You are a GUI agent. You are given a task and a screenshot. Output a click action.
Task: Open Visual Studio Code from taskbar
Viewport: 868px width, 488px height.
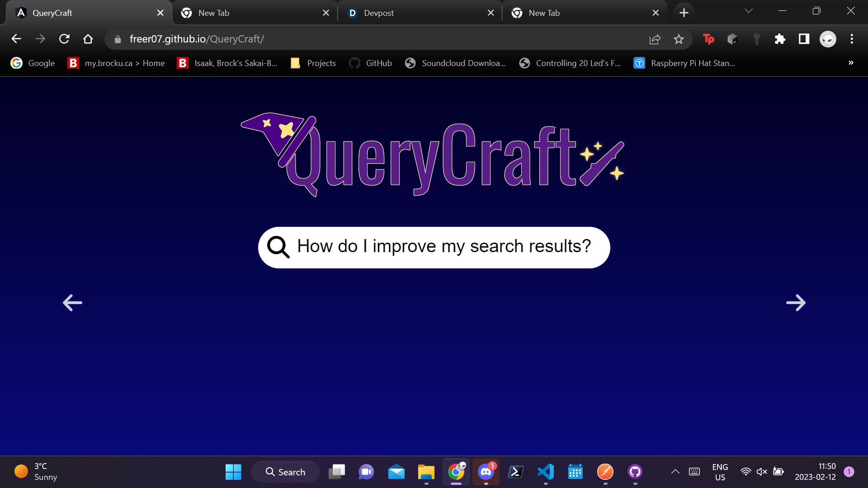click(546, 472)
